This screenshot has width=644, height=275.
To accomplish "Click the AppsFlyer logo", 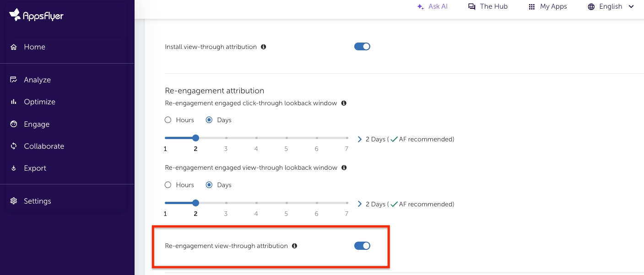I will 36,15.
